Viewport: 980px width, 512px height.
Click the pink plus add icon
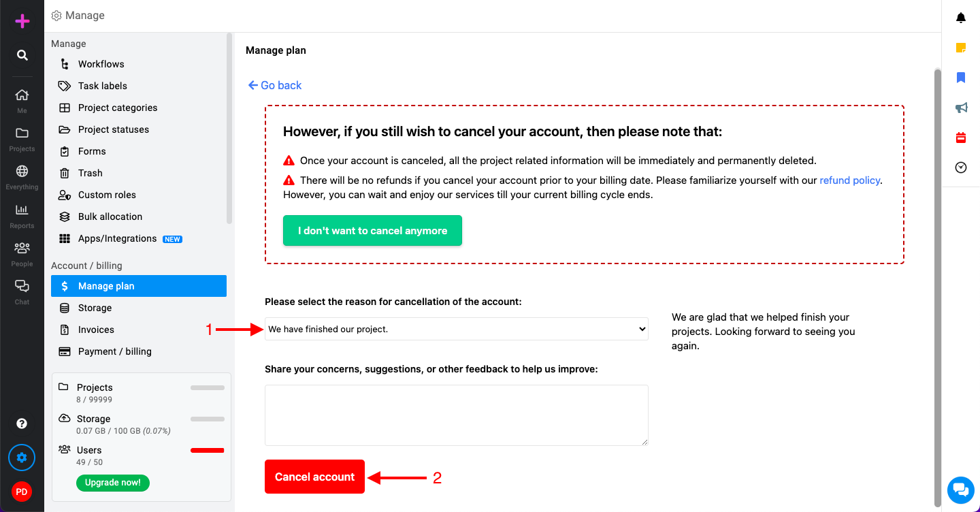[x=22, y=21]
